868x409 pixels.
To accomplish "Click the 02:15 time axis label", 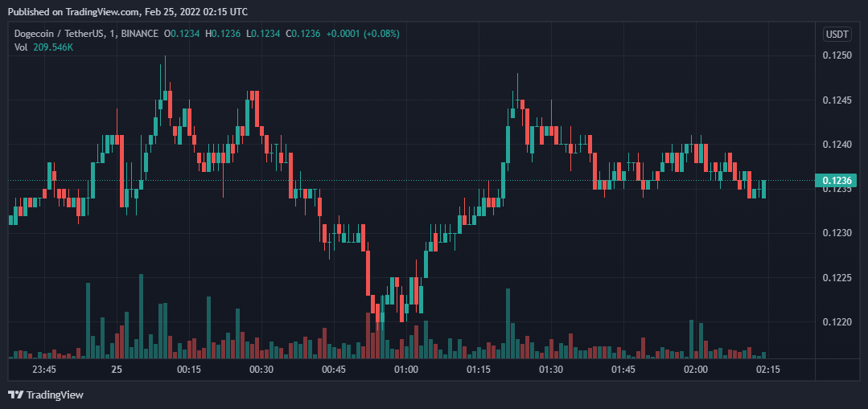I will (768, 370).
